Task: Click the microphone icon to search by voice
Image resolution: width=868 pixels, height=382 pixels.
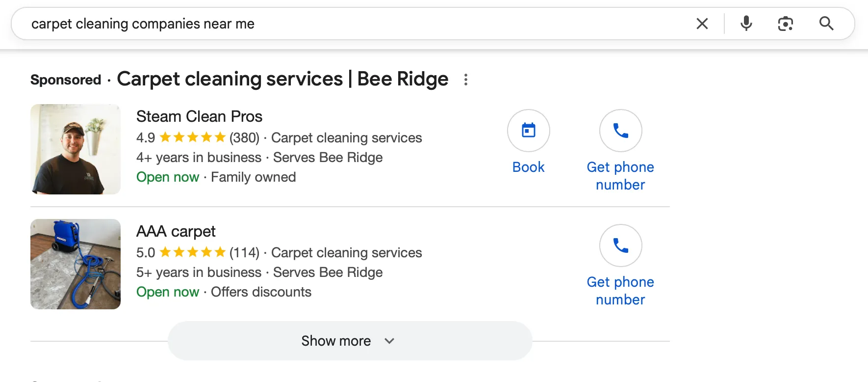Action: 746,23
